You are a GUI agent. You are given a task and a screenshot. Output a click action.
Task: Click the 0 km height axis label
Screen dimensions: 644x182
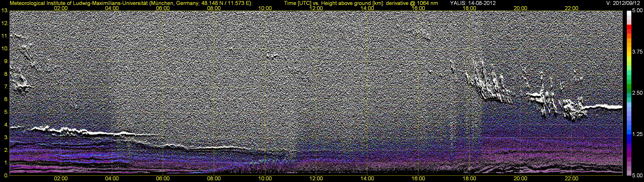point(6,176)
